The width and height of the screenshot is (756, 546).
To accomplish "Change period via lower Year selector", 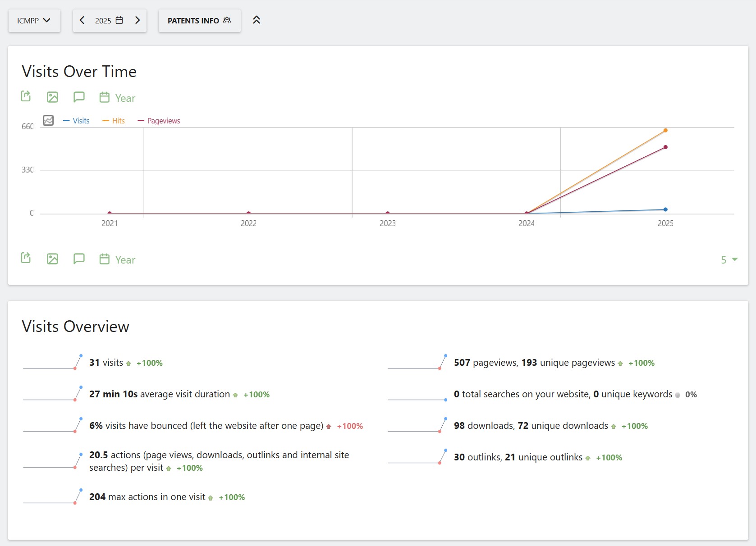I will coord(118,259).
